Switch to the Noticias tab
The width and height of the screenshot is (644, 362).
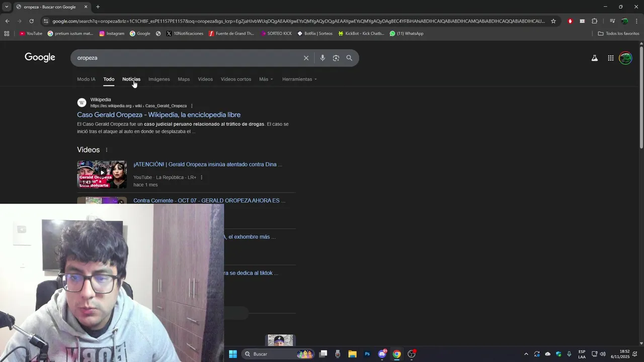(131, 79)
